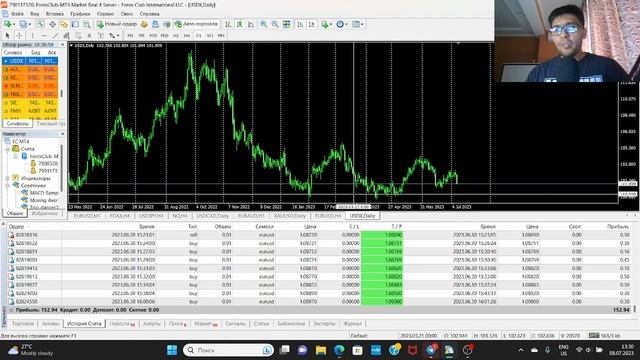Switch chart to bar chart icon
This screenshot has width=640, height=360.
tap(228, 24)
